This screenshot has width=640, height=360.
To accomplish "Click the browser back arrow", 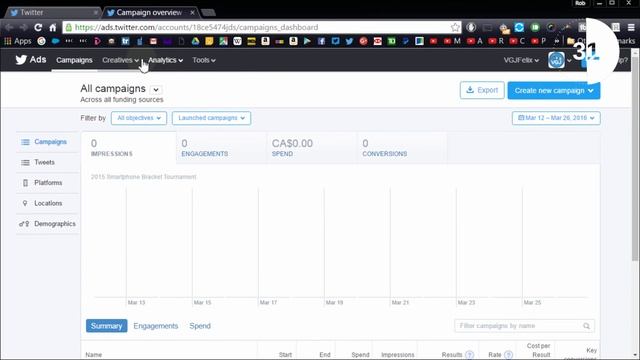I will pyautogui.click(x=9, y=27).
